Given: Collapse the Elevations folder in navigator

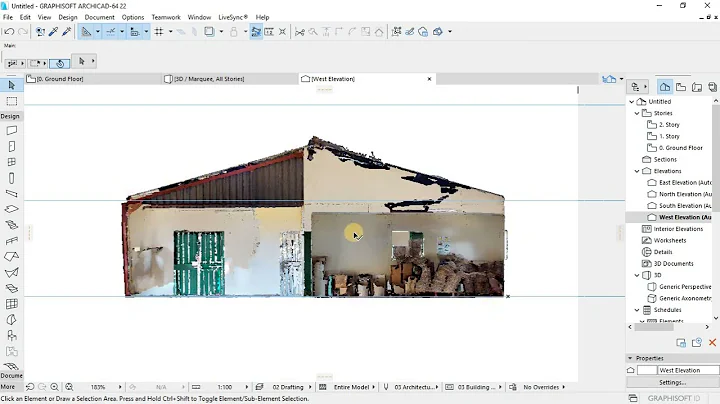Looking at the screenshot, I should pyautogui.click(x=637, y=171).
